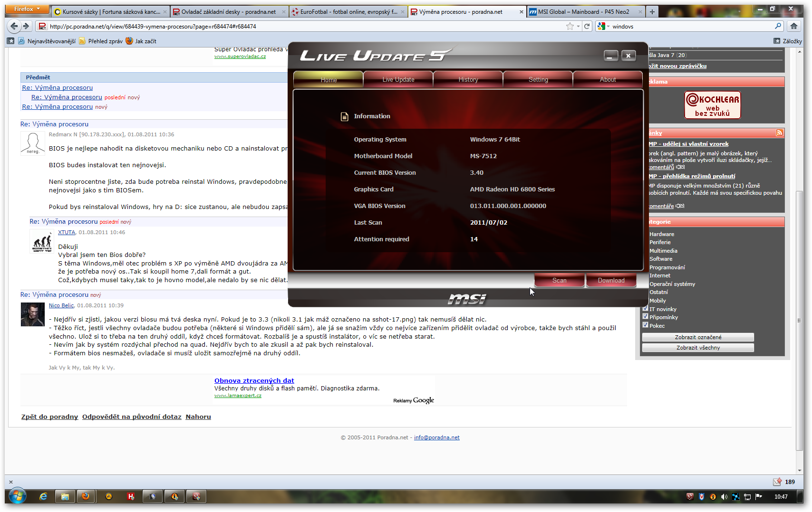
Task: Open the mail notification icon next to 189
Action: click(777, 482)
